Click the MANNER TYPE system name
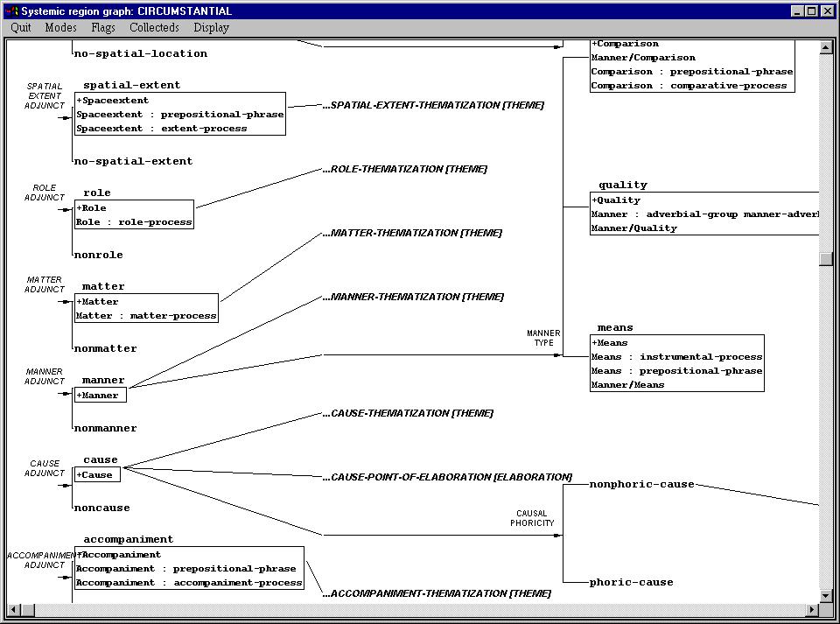This screenshot has width=840, height=624. (543, 338)
